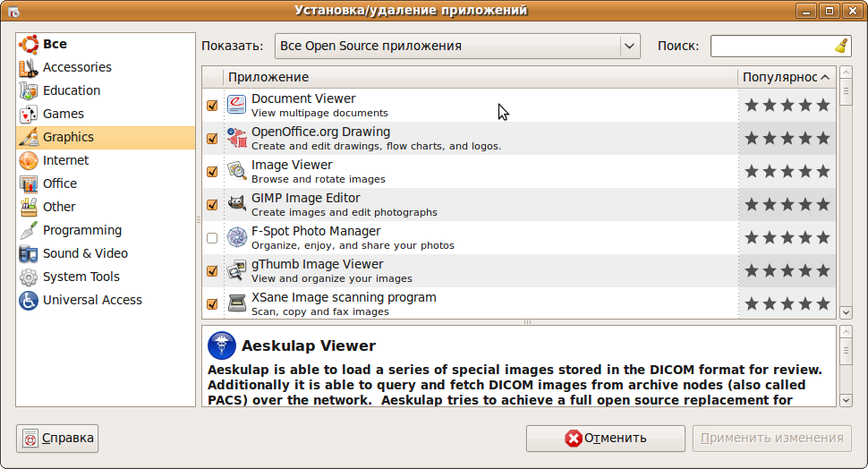The width and height of the screenshot is (868, 469).
Task: Click the F-Spot Photo Manager icon
Action: pyautogui.click(x=236, y=237)
